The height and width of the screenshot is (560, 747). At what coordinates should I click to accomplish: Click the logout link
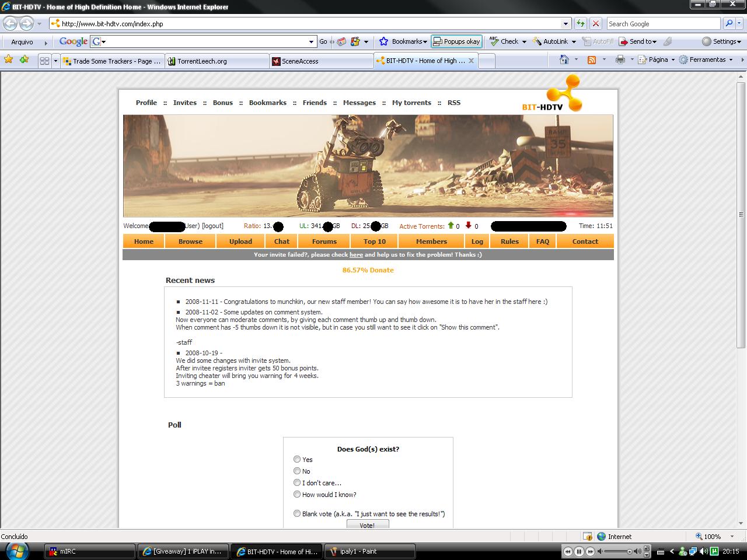pyautogui.click(x=212, y=226)
